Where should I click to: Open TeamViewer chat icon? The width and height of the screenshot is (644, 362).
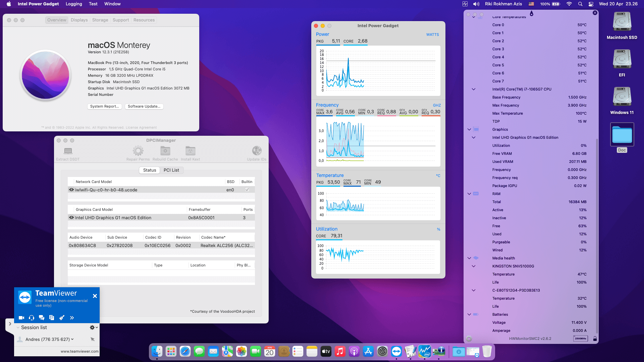pyautogui.click(x=42, y=318)
